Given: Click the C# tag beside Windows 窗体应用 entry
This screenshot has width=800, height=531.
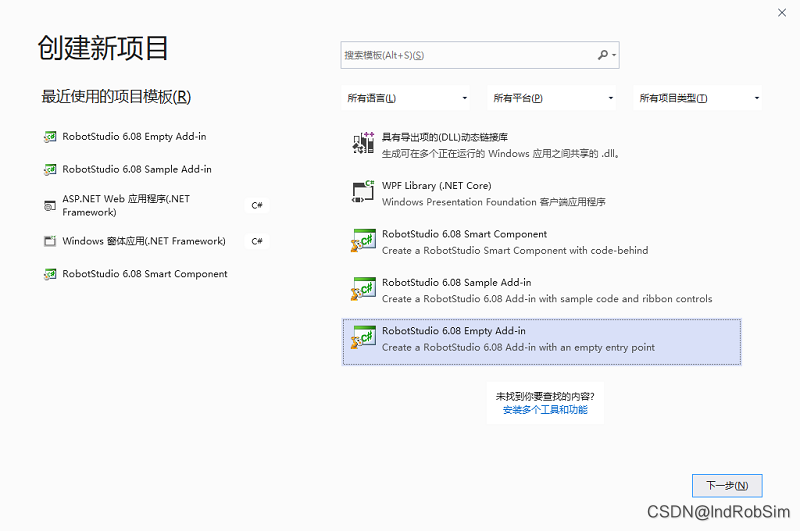Looking at the screenshot, I should click(x=257, y=241).
